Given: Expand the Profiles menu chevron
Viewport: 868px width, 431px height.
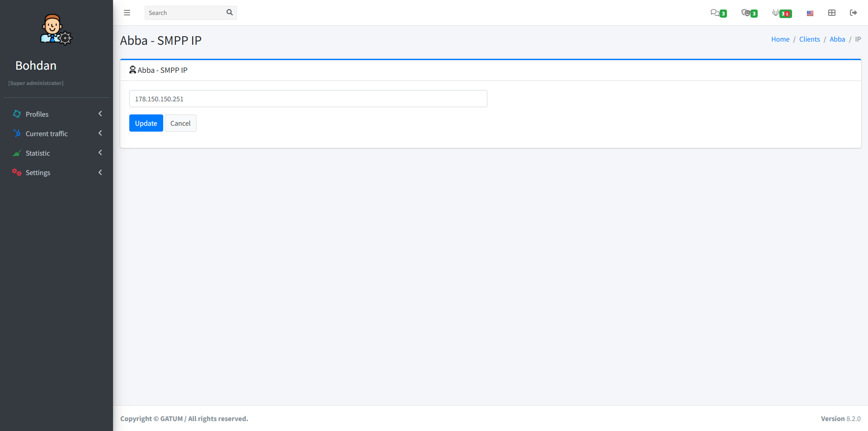Looking at the screenshot, I should 100,114.
